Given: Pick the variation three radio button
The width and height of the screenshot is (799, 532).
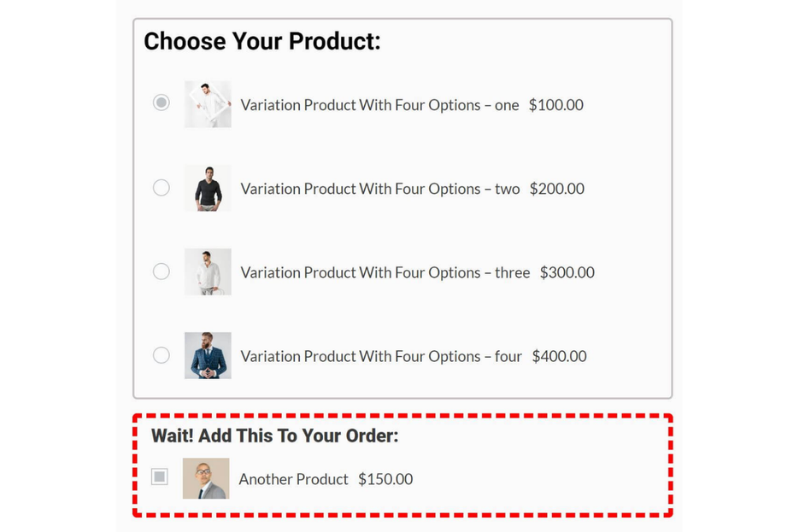Looking at the screenshot, I should 161,271.
